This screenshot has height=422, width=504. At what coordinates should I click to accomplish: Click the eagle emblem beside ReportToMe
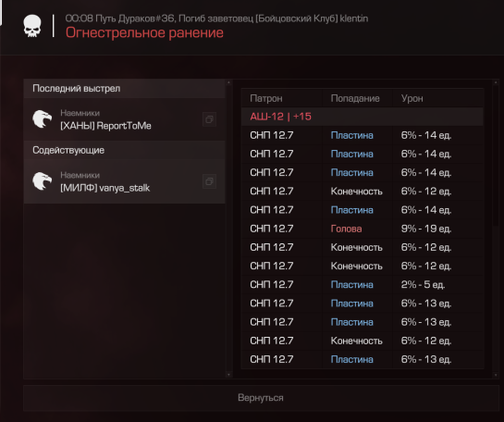tap(43, 119)
